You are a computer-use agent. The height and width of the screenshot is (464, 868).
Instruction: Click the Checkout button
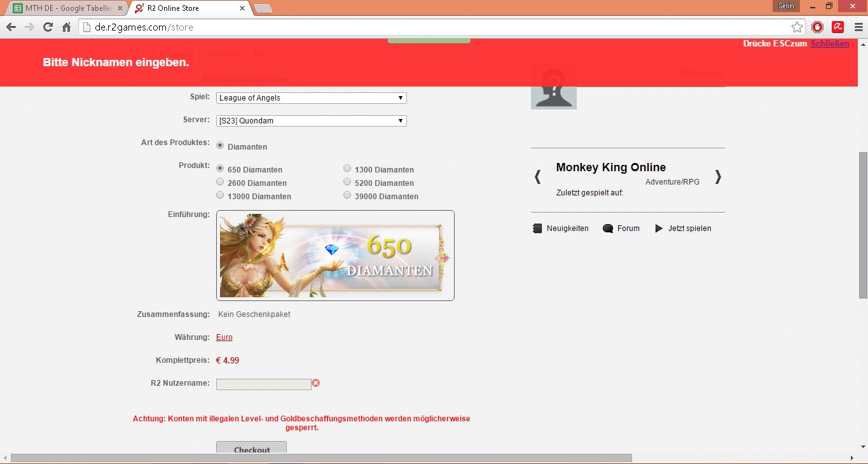251,448
